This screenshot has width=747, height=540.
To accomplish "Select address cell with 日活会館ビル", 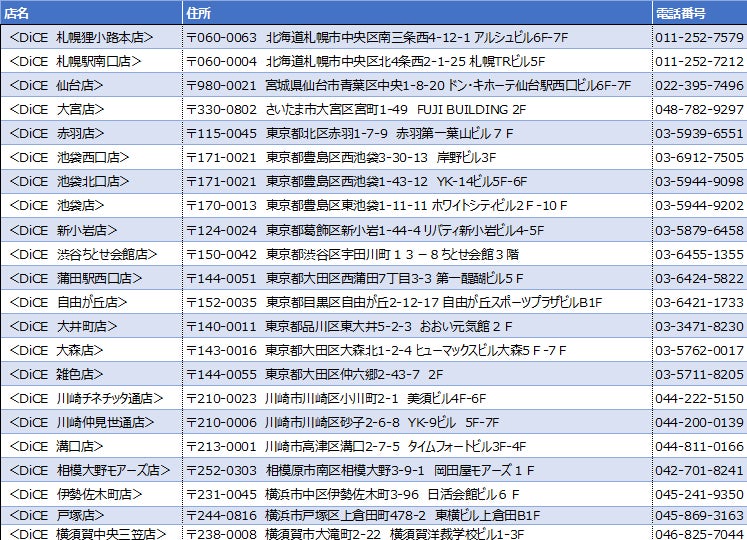I will 417,494.
